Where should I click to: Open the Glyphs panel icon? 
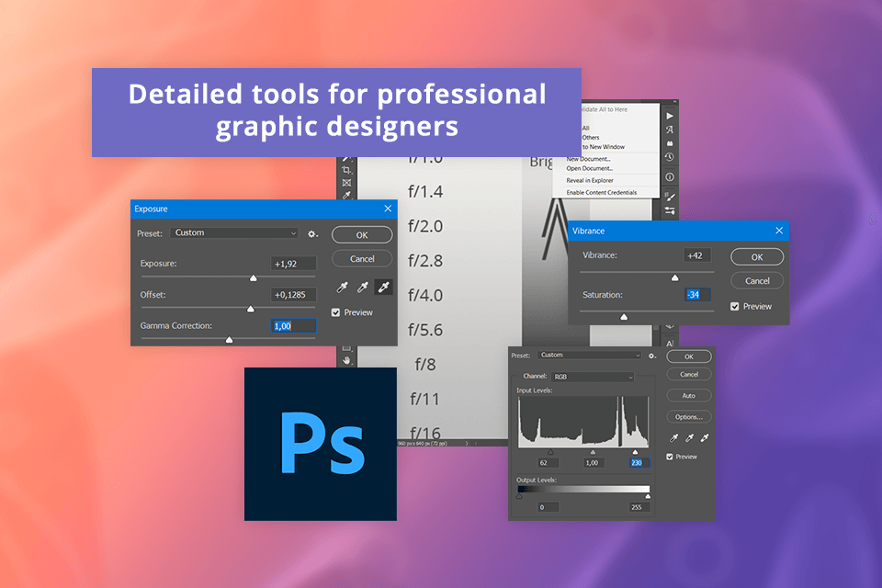pos(670,130)
